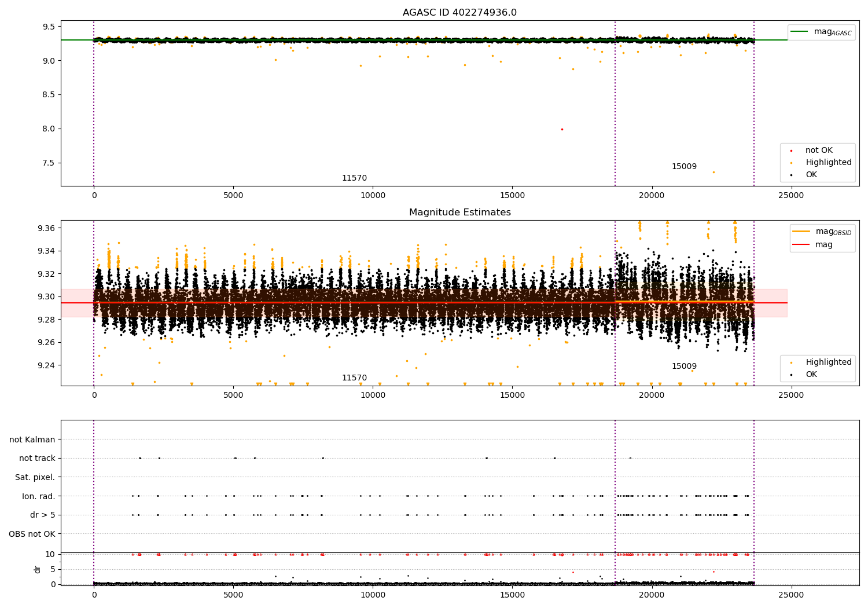Pick the 9.30 y-axis tick label
Image resolution: width=868 pixels, height=608 pixels.
[x=46, y=296]
